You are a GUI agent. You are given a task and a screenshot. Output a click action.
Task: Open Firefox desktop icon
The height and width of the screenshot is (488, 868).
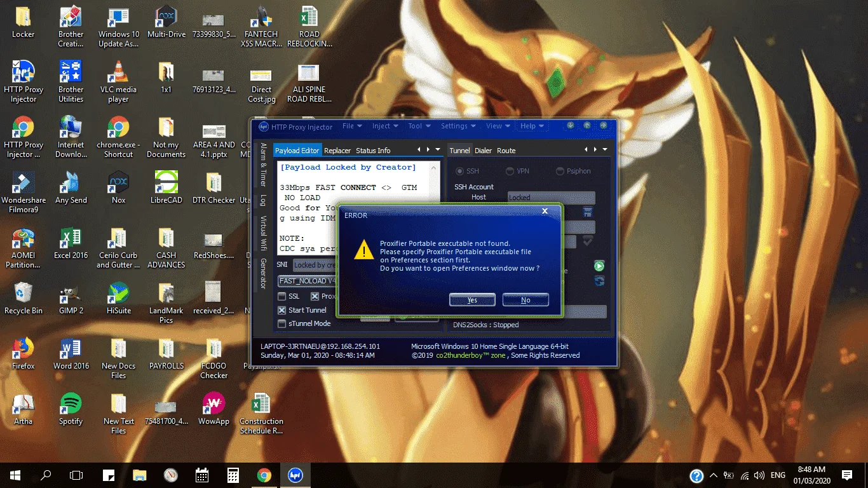pyautogui.click(x=24, y=353)
